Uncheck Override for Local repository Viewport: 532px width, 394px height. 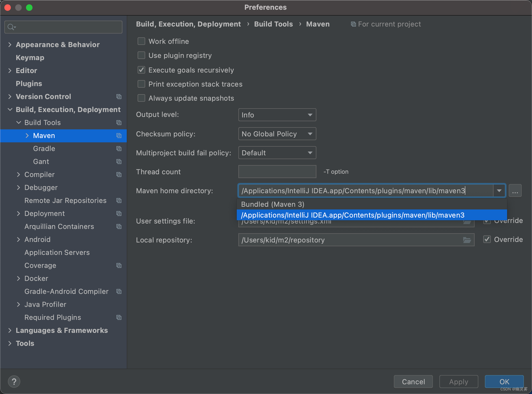pos(487,239)
